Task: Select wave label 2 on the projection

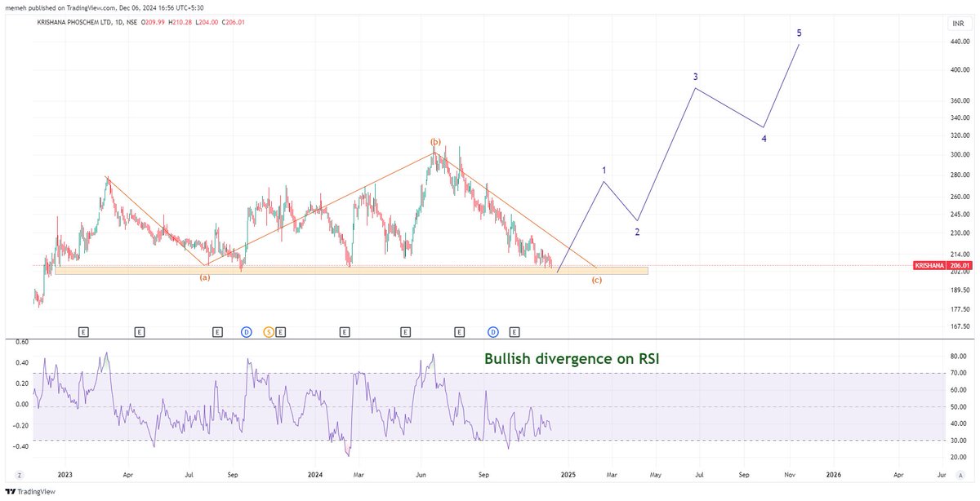Action: click(x=638, y=232)
